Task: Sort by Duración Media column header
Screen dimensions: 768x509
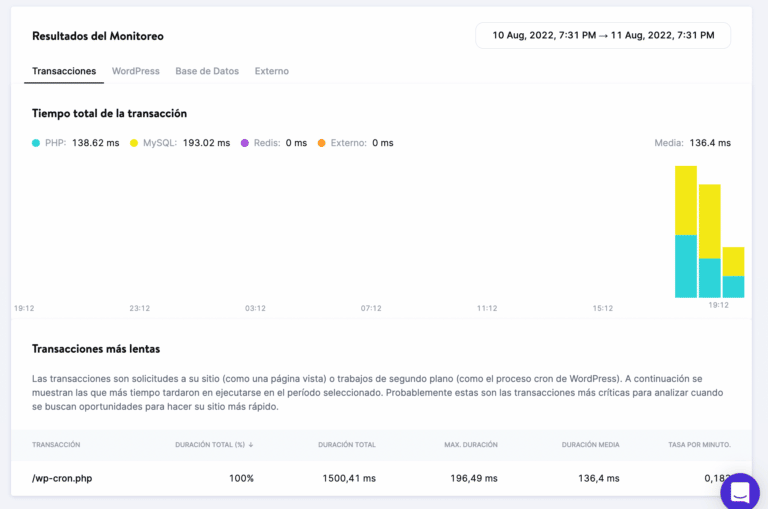Action: (590, 444)
